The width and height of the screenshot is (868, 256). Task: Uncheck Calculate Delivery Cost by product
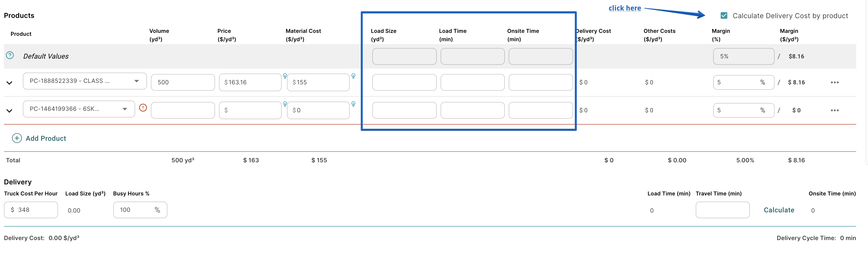point(723,15)
